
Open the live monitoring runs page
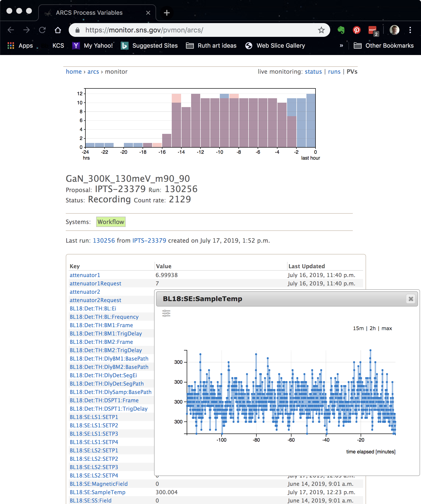334,72
